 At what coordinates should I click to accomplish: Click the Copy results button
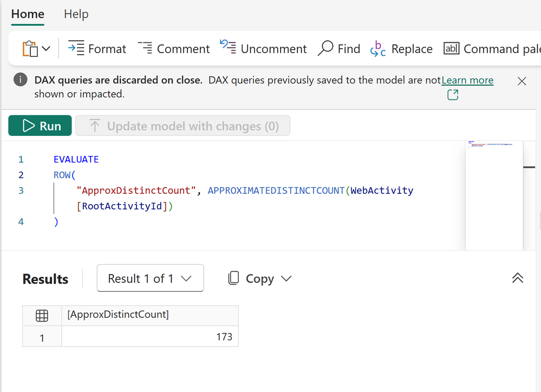pos(251,278)
